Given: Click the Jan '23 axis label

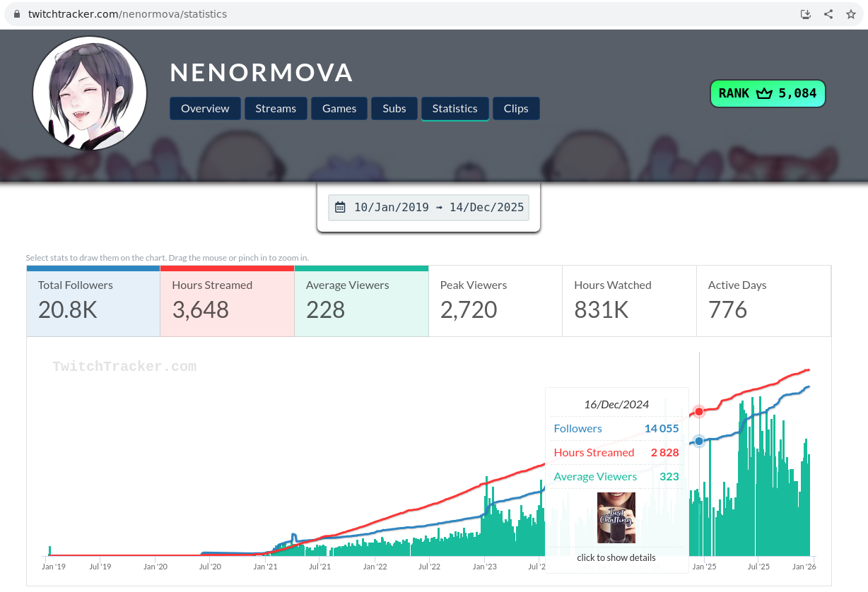Looking at the screenshot, I should tap(484, 567).
